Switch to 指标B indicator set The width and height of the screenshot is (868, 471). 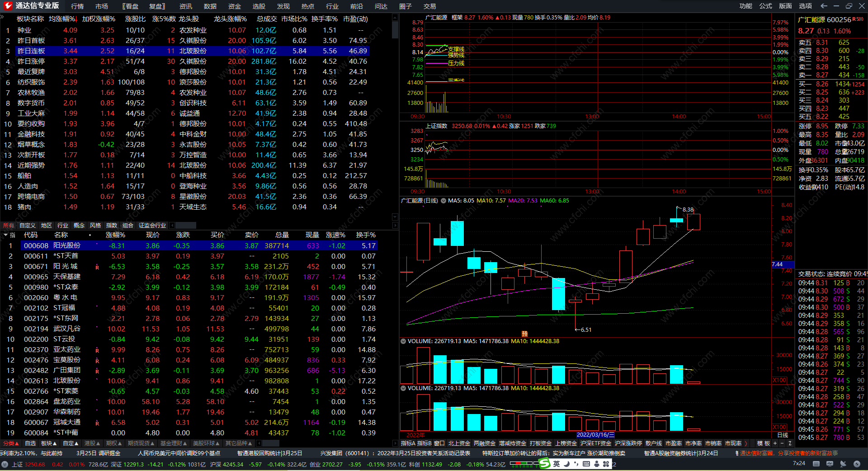424,443
